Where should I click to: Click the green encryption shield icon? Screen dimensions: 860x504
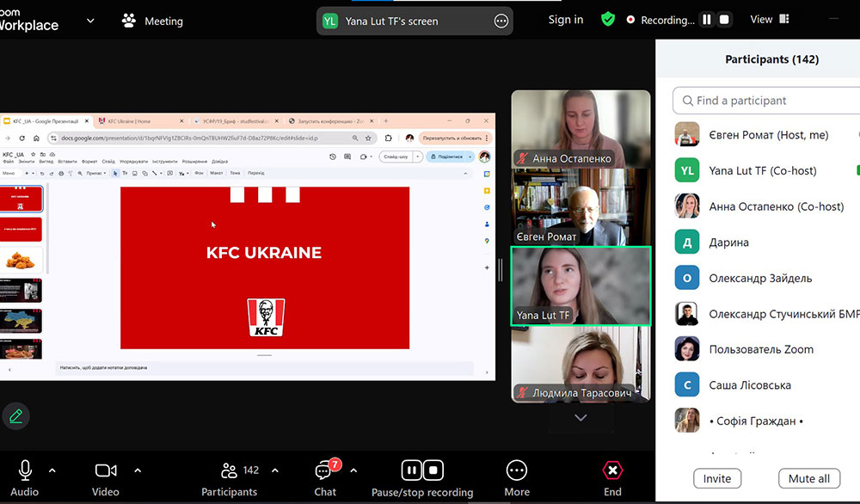coord(608,19)
